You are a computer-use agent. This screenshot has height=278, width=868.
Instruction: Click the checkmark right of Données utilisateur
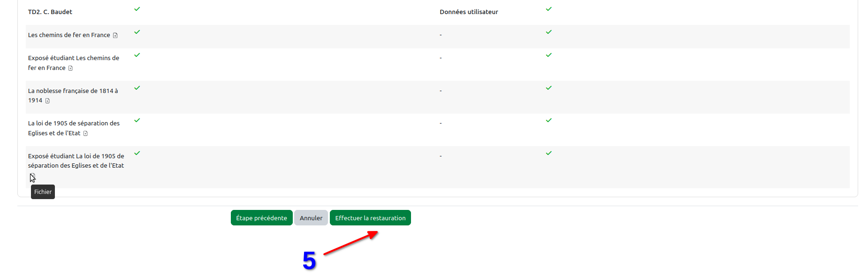(548, 9)
